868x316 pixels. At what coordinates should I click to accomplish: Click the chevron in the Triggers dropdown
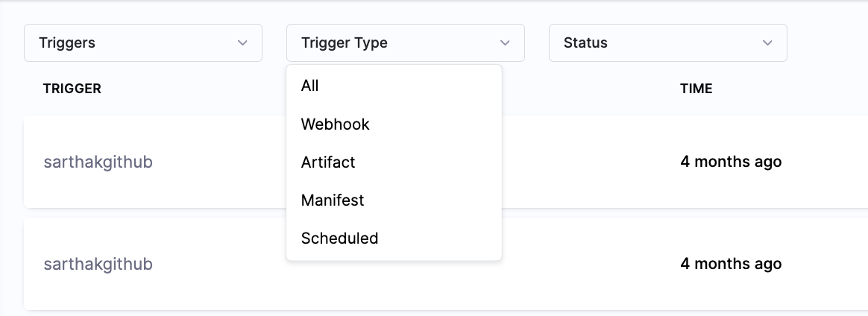(242, 43)
